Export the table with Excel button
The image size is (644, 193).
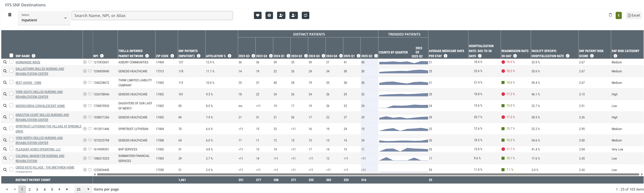click(x=633, y=15)
